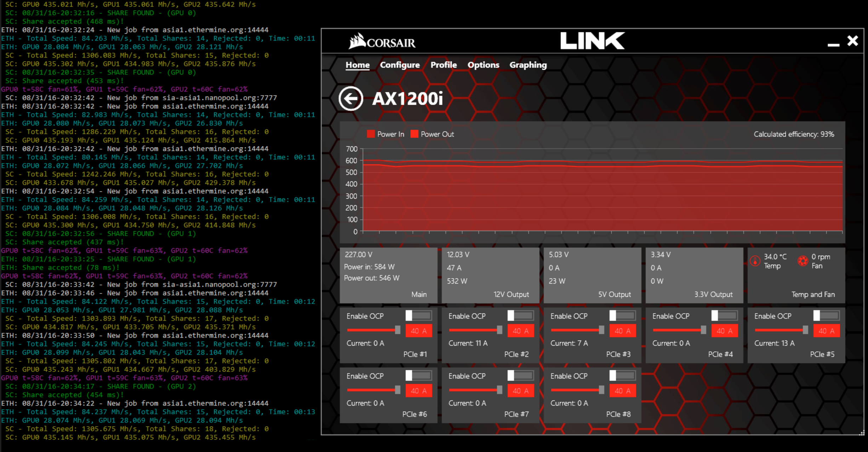
Task: Click the 40 A limit field for PCIe #6
Action: tap(419, 391)
